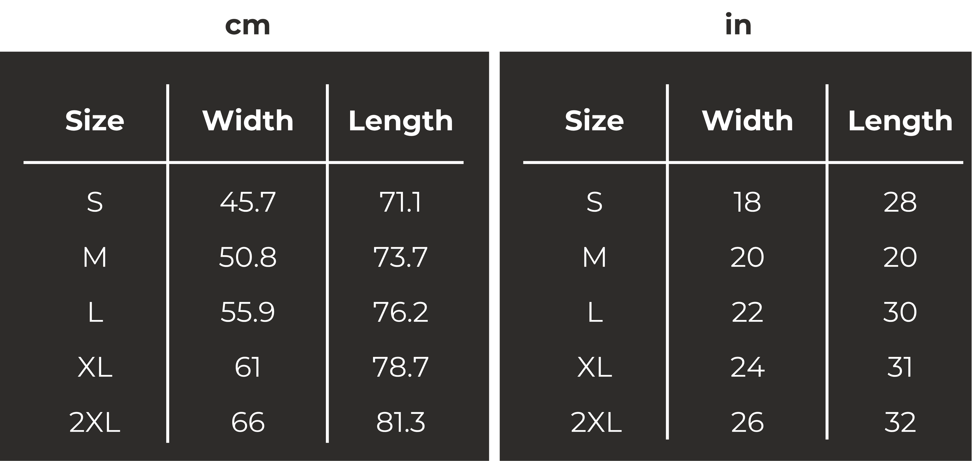Click the 28 inch length value

click(900, 202)
